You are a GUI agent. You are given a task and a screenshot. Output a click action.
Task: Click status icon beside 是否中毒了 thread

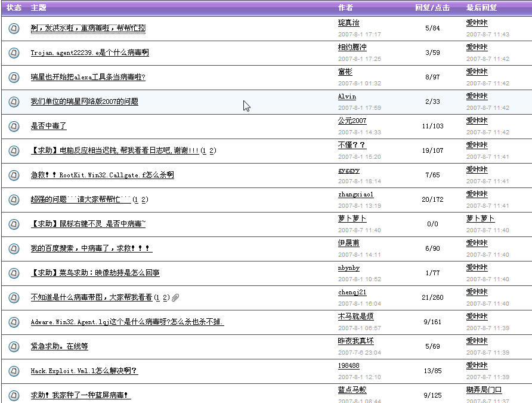[14, 126]
